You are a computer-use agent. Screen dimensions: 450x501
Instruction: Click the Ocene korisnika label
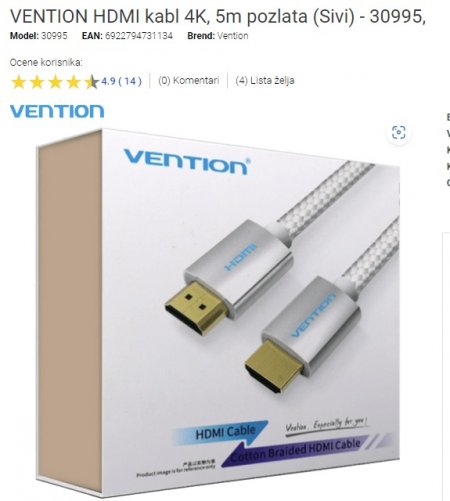pyautogui.click(x=46, y=62)
